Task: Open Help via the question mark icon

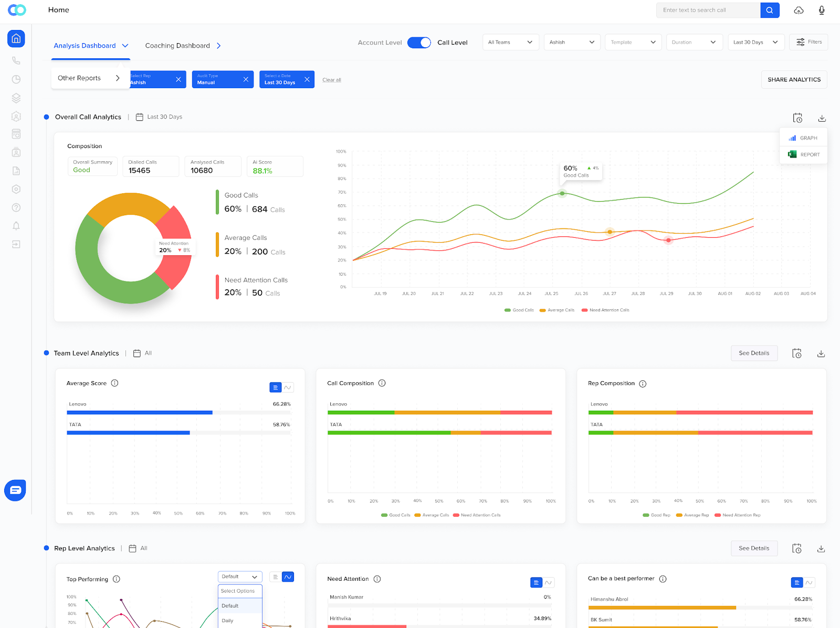Action: (16, 207)
